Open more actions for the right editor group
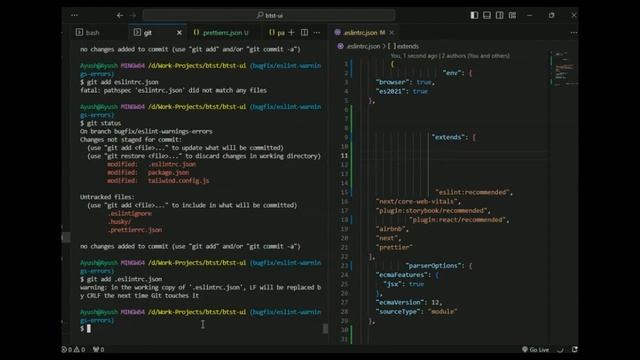Image resolution: width=640 pixels, height=360 pixels. point(574,33)
